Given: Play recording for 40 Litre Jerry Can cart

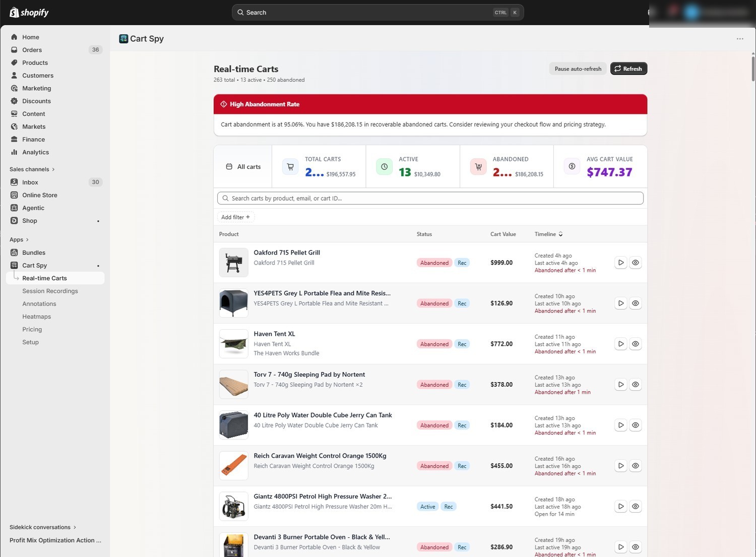Looking at the screenshot, I should coord(621,425).
